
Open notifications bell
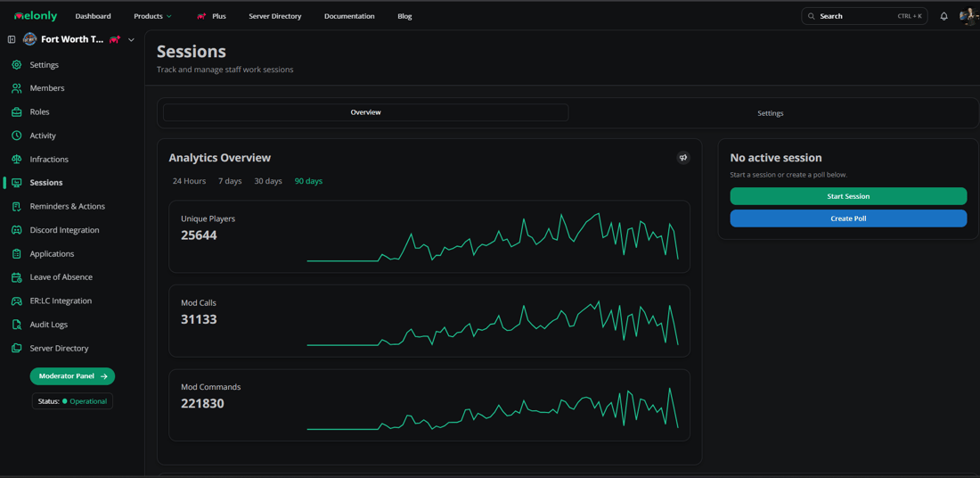(943, 16)
